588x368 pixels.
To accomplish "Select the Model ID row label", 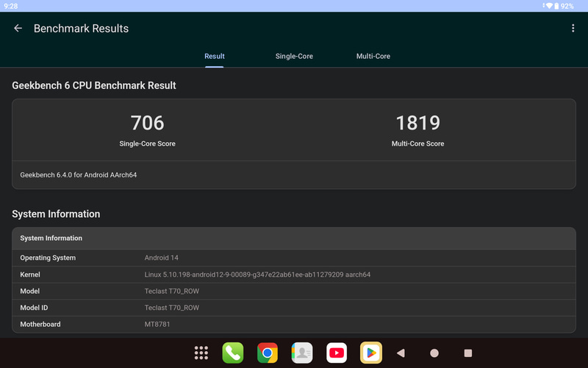I will pyautogui.click(x=34, y=308).
